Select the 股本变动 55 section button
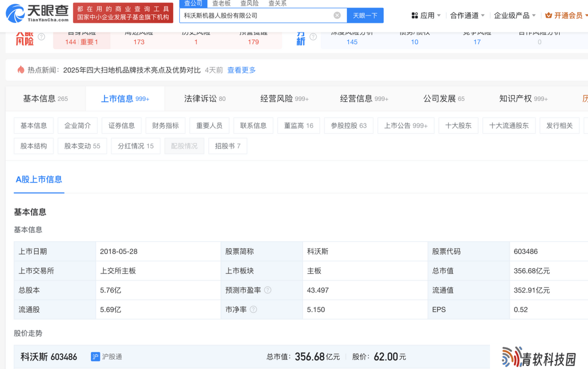The height and width of the screenshot is (369, 588). pos(82,146)
